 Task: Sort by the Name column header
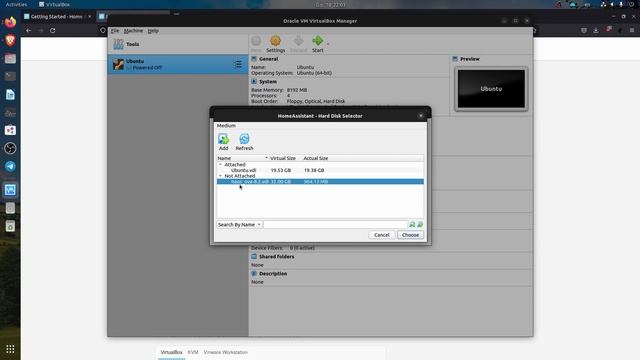[x=242, y=158]
